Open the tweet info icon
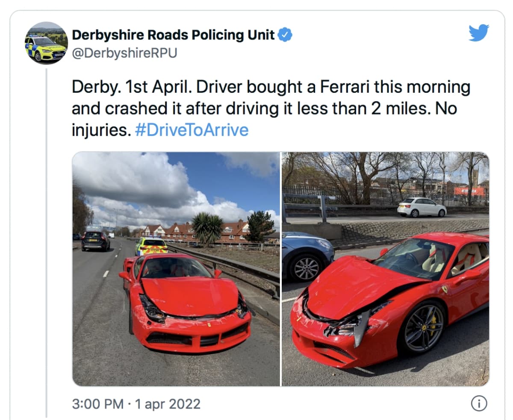The width and height of the screenshot is (513, 420). (479, 403)
